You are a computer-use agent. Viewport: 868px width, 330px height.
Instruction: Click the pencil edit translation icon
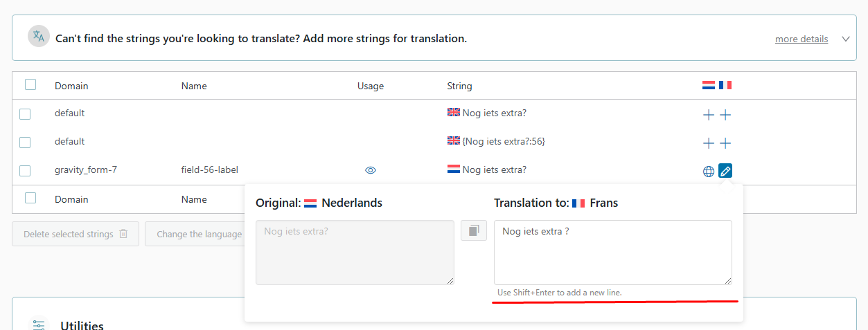(x=725, y=170)
